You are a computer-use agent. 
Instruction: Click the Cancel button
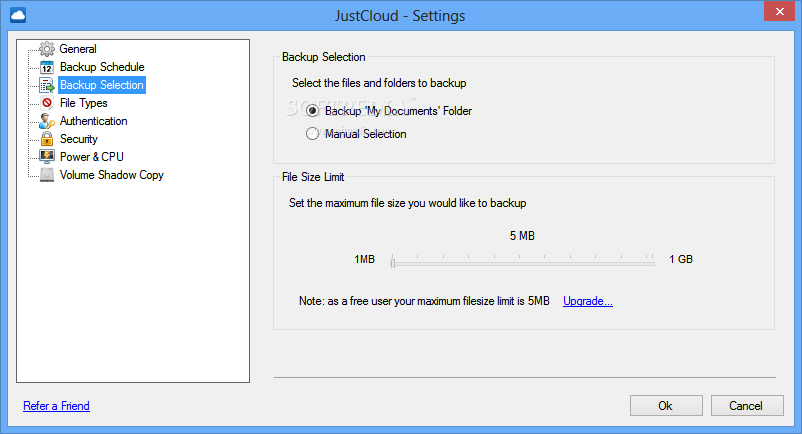pyautogui.click(x=747, y=405)
